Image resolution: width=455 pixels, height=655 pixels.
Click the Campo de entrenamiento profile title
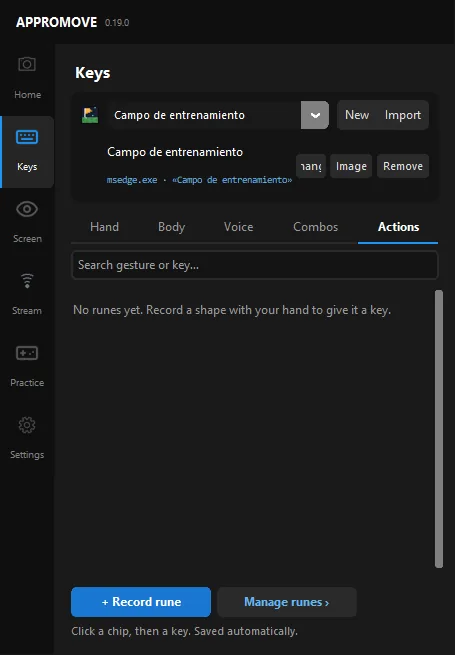[175, 152]
